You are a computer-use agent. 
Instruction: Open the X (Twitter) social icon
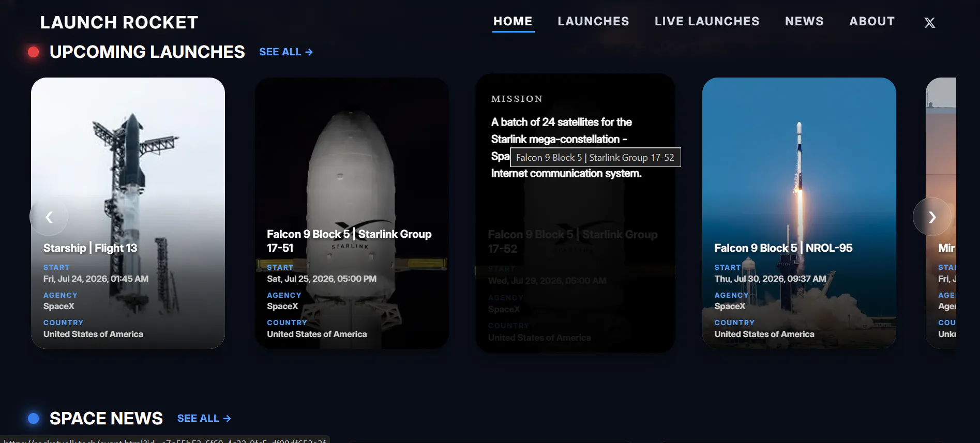click(x=929, y=22)
